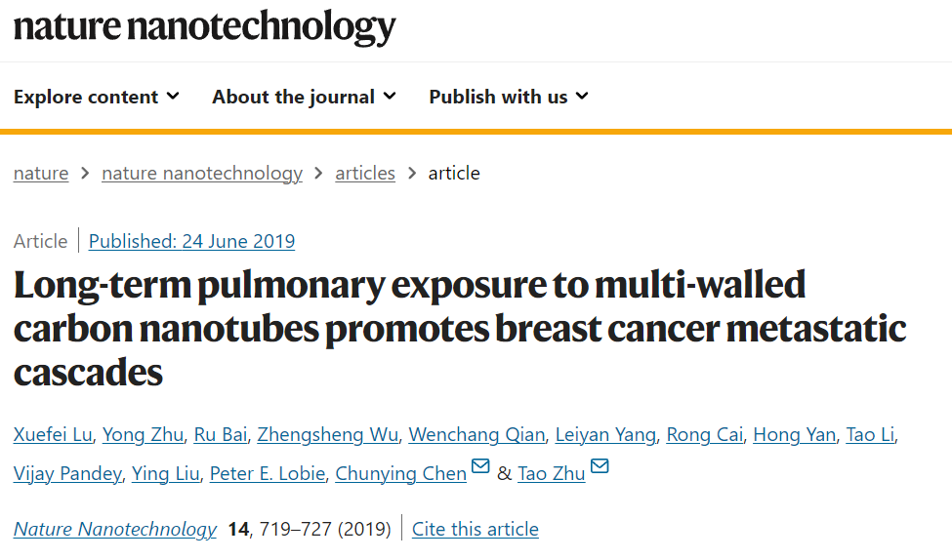Open author Peter E. Lobie's details

click(x=268, y=474)
